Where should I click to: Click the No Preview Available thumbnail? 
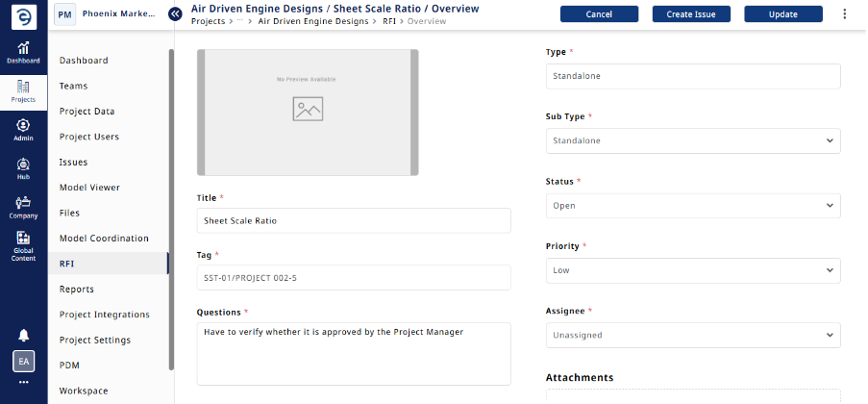[x=308, y=113]
